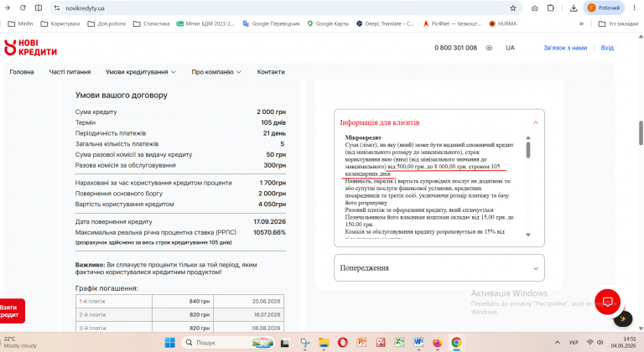Click the information box scroll down arrow
Image resolution: width=644 pixels, height=352 pixels.
tap(528, 235)
